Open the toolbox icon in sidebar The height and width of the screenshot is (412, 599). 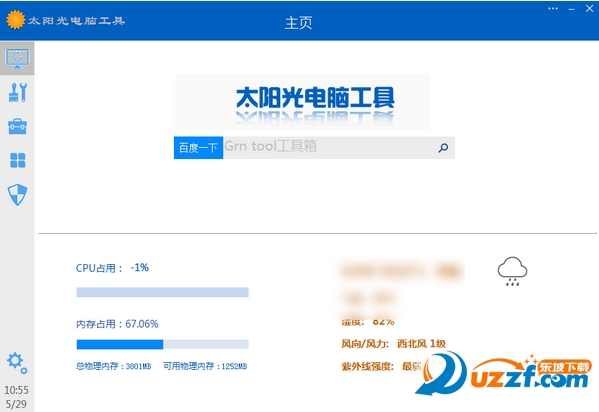pos(18,127)
